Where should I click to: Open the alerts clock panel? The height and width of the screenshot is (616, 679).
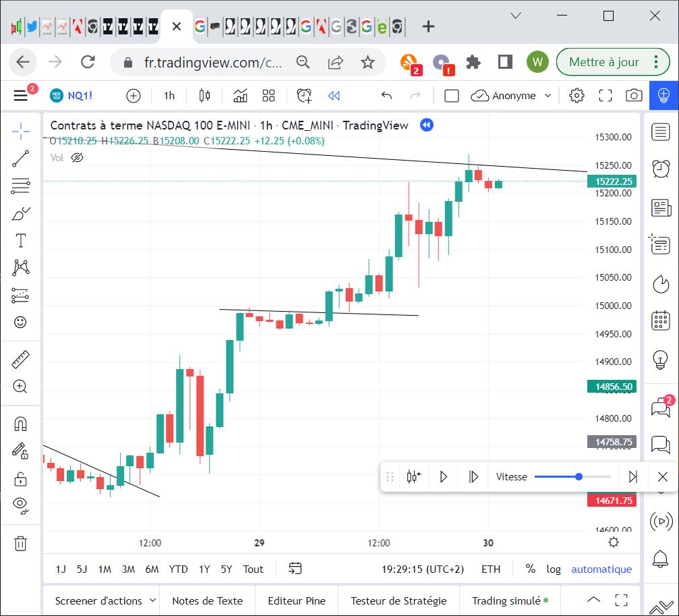(x=661, y=169)
